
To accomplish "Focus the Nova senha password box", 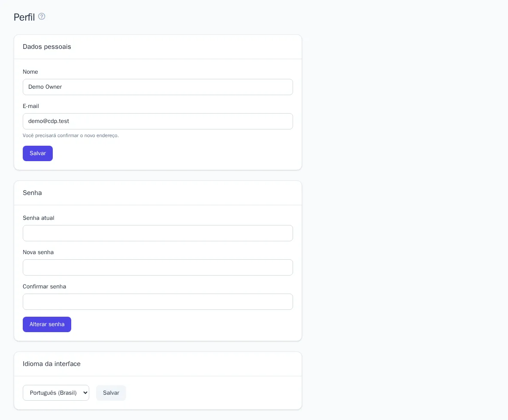I will tap(158, 267).
